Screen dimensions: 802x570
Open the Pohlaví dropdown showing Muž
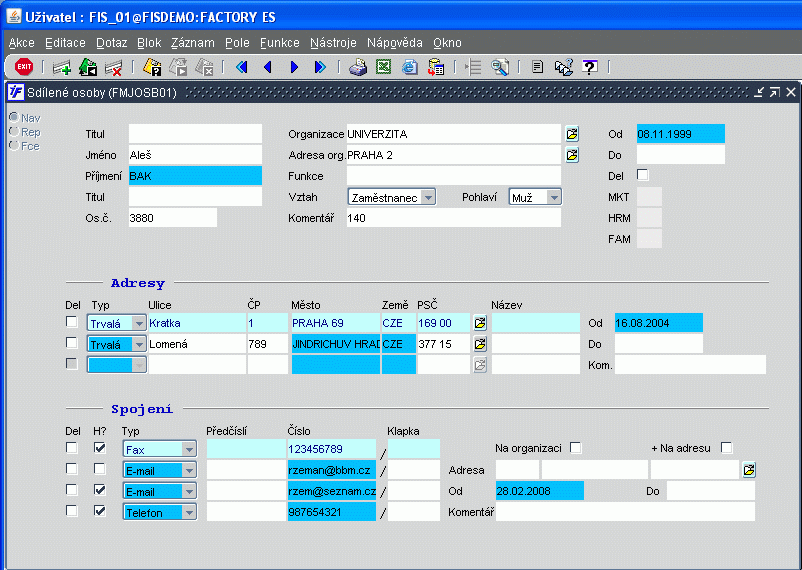point(553,197)
